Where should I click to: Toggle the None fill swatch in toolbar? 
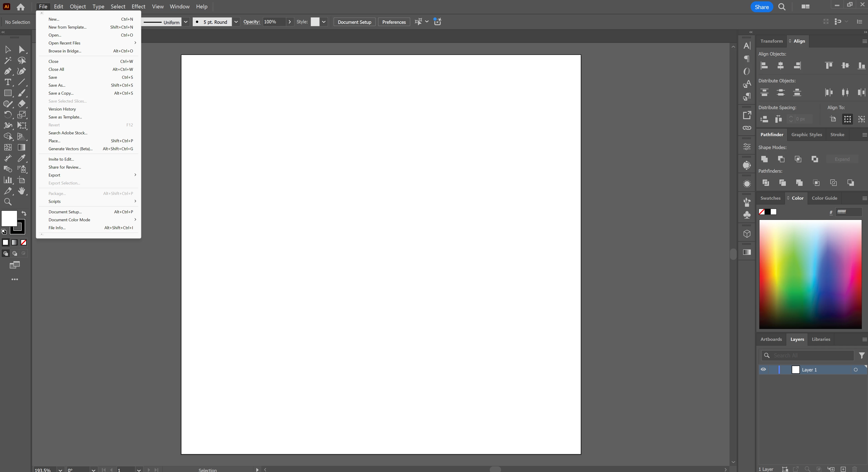pos(24,242)
